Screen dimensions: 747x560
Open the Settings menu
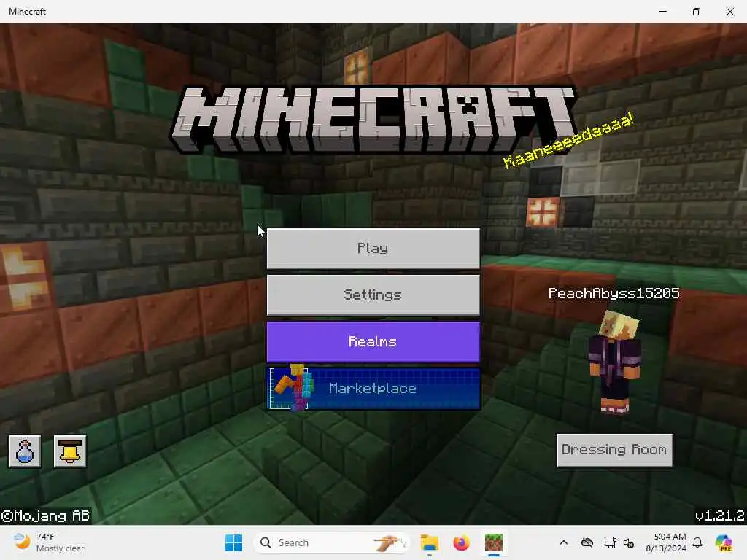click(373, 295)
